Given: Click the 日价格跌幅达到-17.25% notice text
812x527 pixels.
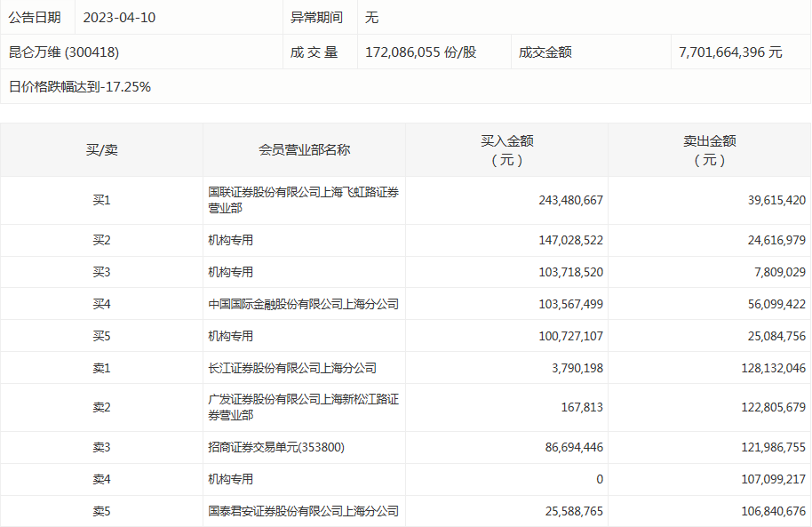Looking at the screenshot, I should (x=80, y=86).
